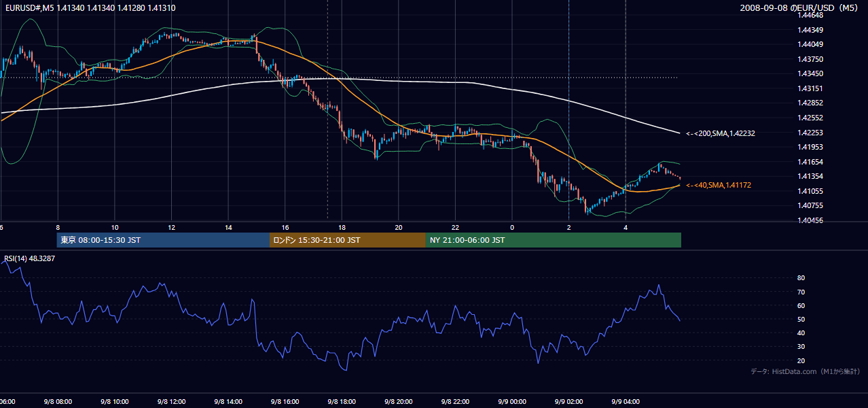Click bottom time label 9/8 10:00
Viewport: 868px width, 408px height.
pos(115,402)
